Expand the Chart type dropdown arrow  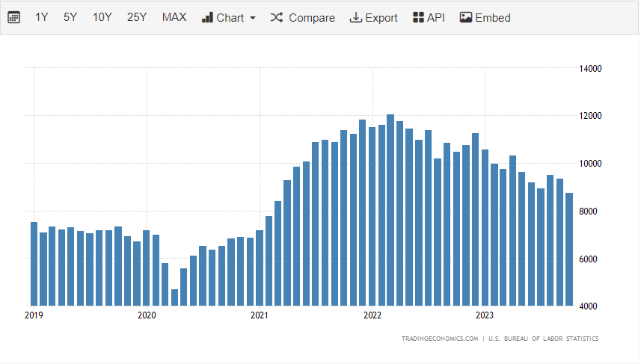(x=253, y=18)
